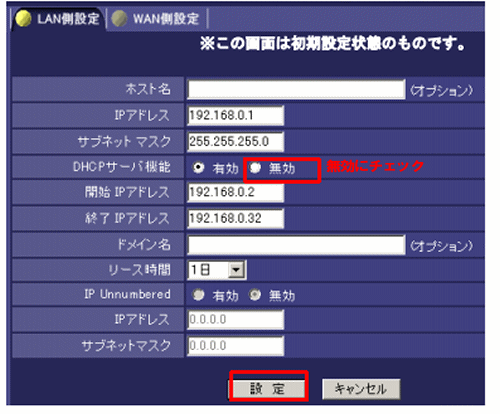Click the IPアドレス field showing 192.168.0.1

(236, 115)
